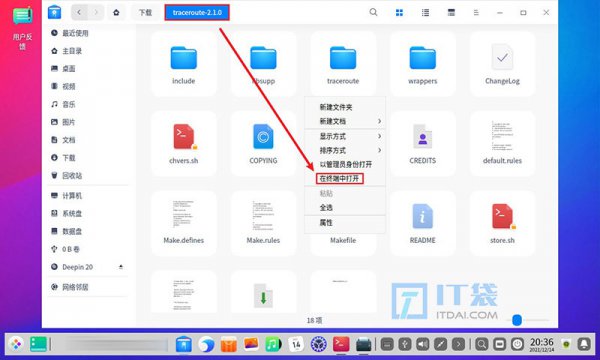Choose 属性 in context menu
The height and width of the screenshot is (360, 600).
pos(345,223)
